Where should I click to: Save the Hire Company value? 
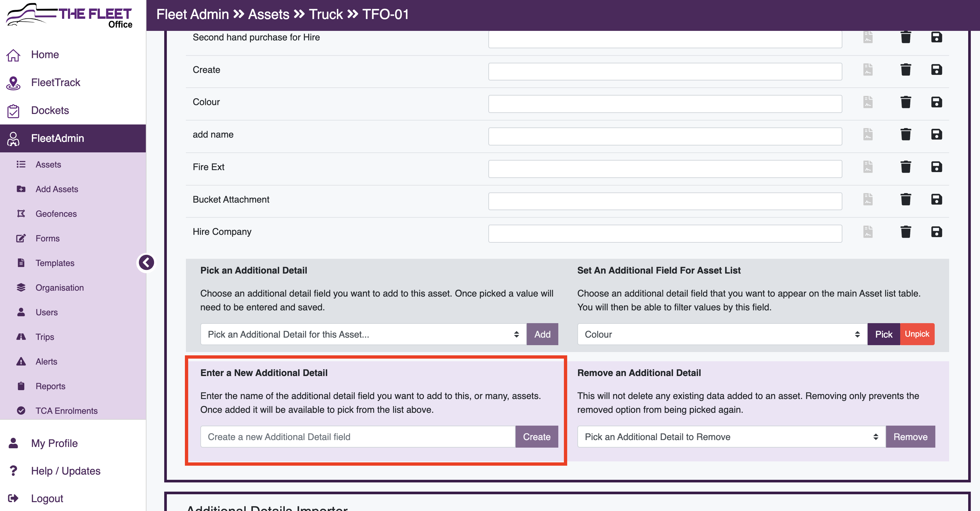936,232
